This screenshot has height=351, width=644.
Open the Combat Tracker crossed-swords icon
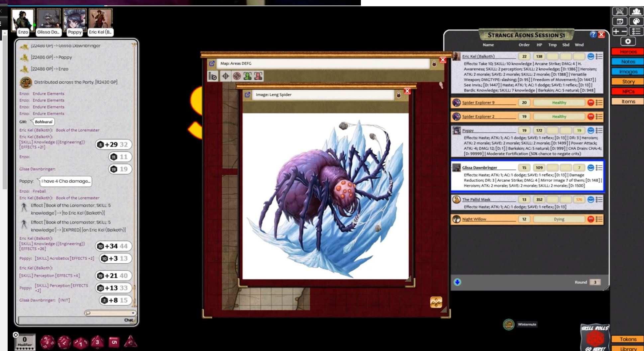click(619, 12)
